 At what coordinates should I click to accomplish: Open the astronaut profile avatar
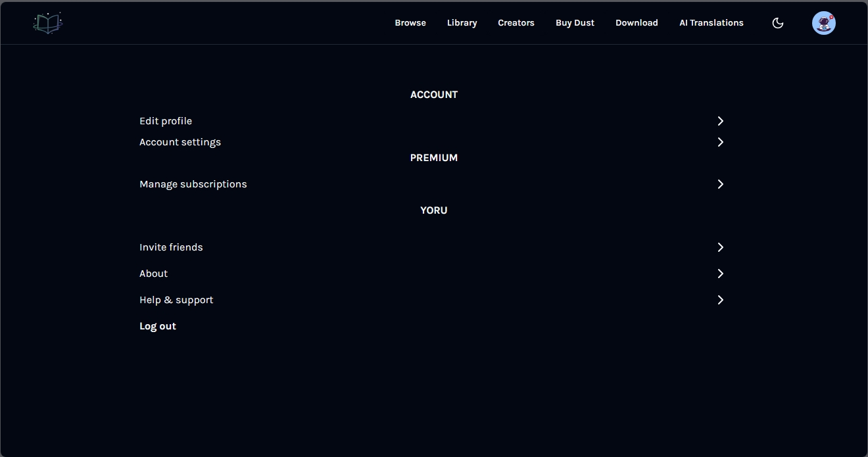pos(823,23)
